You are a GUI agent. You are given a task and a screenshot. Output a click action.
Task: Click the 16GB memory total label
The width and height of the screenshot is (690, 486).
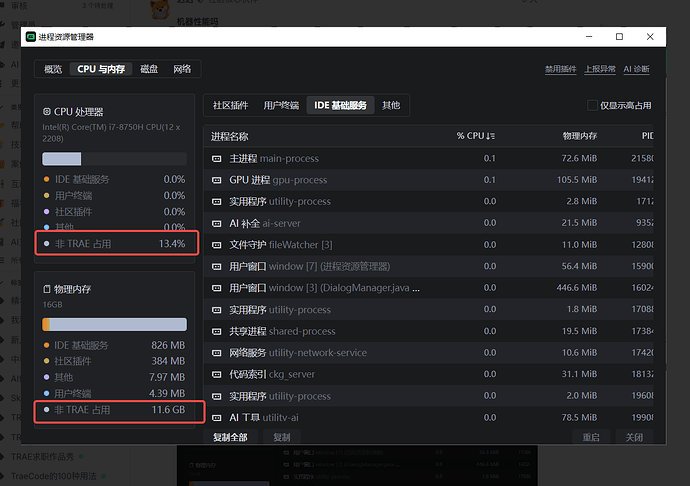pos(52,305)
